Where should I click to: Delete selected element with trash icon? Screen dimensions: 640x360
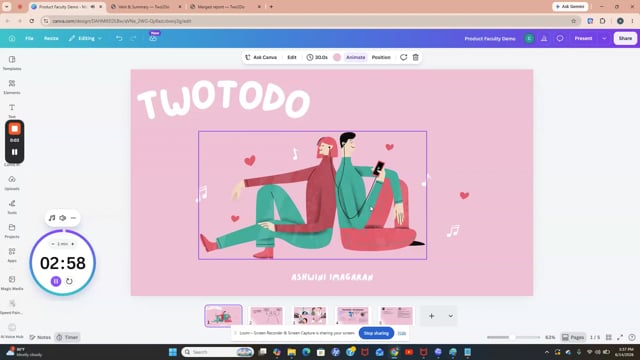pyautogui.click(x=416, y=57)
